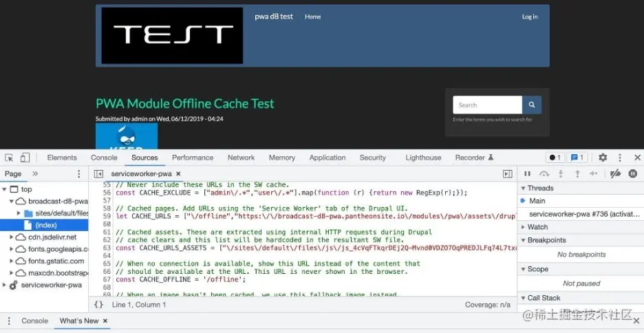Expand the serviceworker-pwa tree node
The image size is (644, 333).
click(x=5, y=285)
